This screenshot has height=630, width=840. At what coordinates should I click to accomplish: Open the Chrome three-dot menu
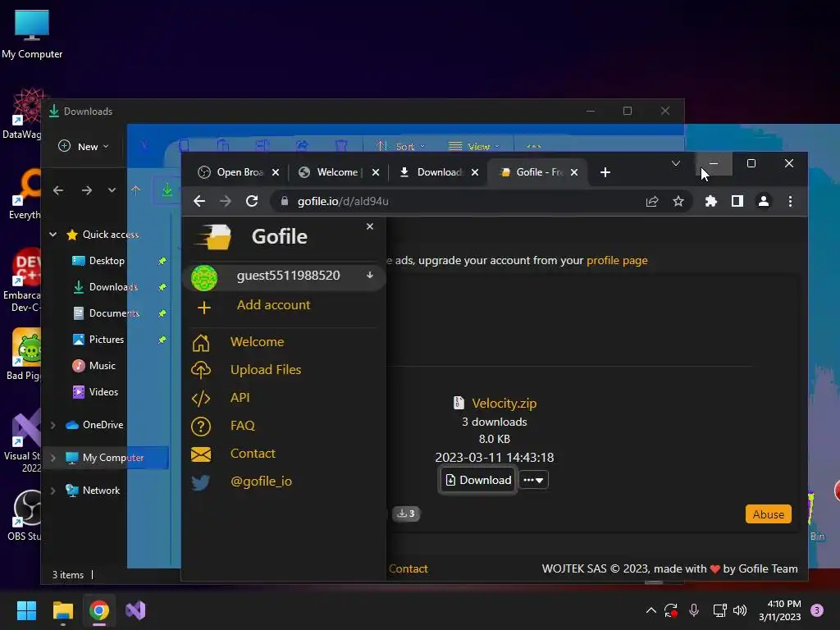coord(790,202)
